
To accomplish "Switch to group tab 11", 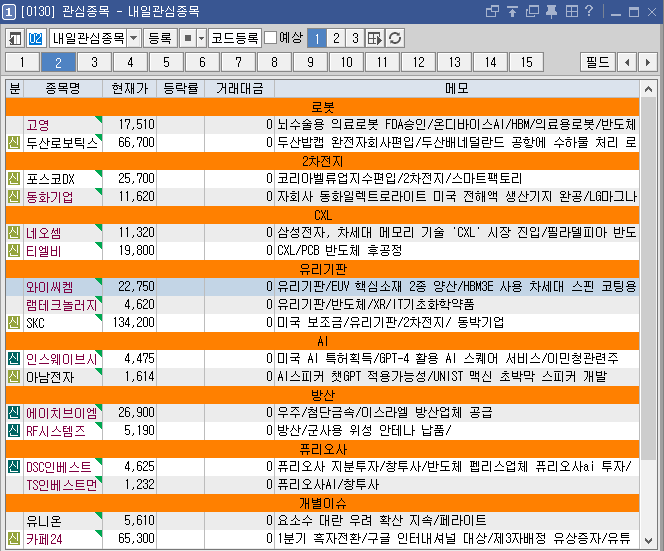I will (382, 62).
